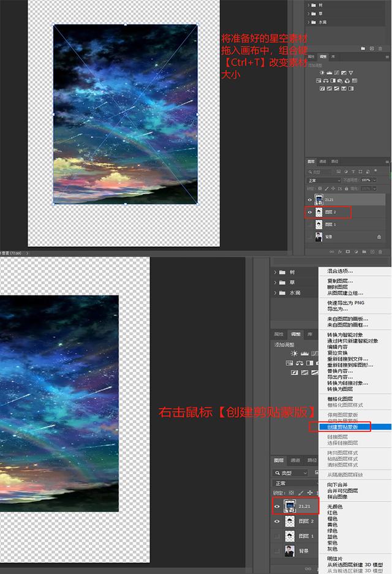Hide layer 21.21 in upper Layers panel
This screenshot has height=574, width=392.
[310, 200]
